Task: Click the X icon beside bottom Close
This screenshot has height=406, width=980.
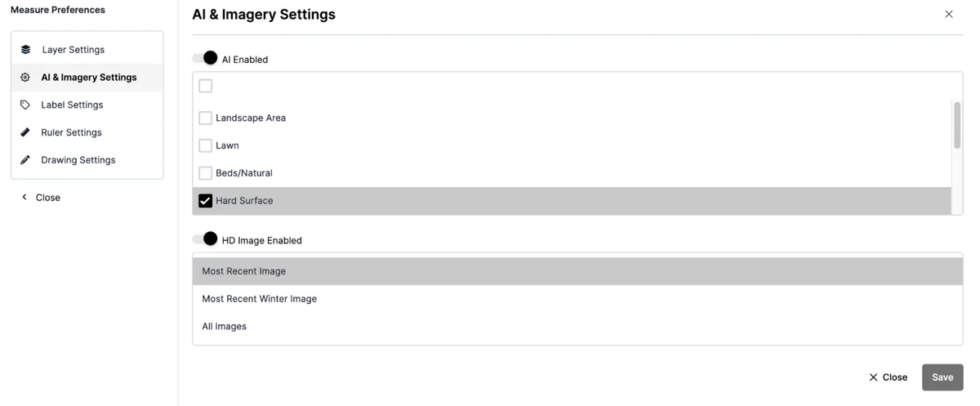Action: point(873,377)
